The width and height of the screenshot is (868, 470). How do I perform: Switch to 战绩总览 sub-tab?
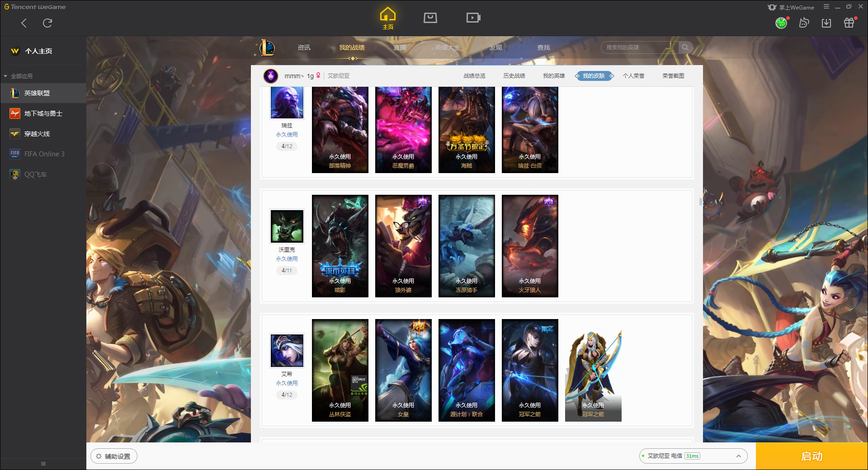[474, 76]
